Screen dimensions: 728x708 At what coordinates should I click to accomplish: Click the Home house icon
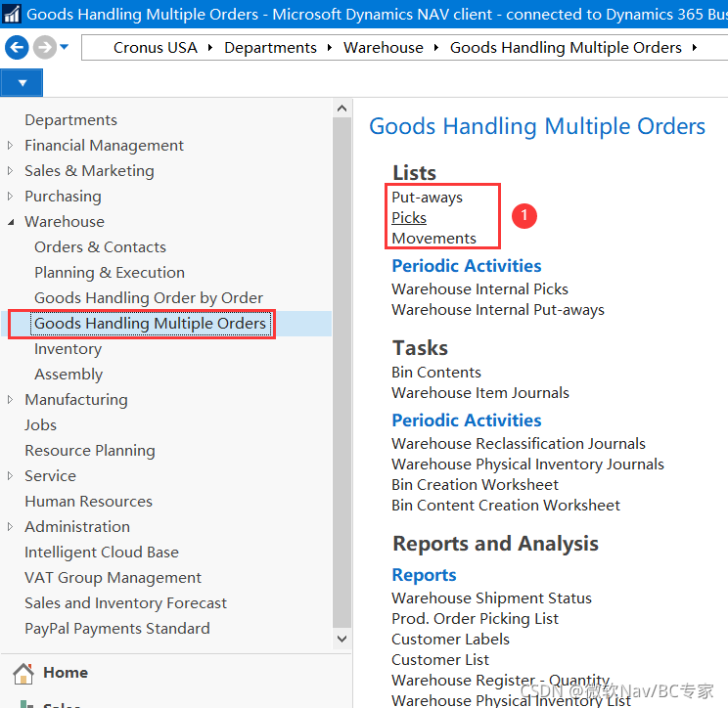pyautogui.click(x=23, y=673)
